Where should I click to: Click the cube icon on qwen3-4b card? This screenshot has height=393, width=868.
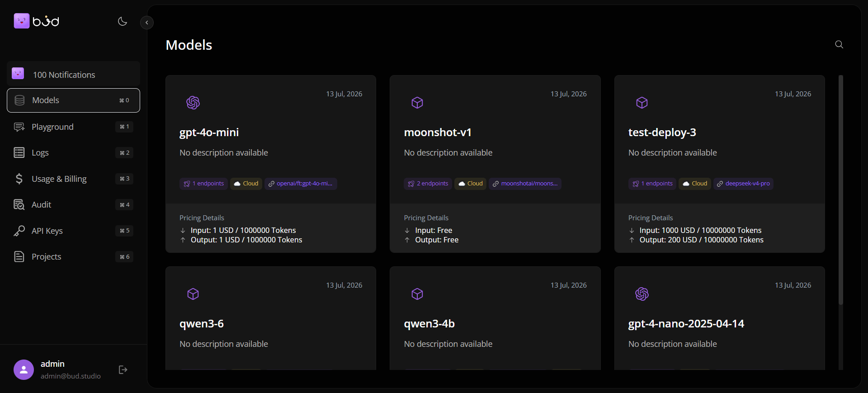pyautogui.click(x=417, y=294)
